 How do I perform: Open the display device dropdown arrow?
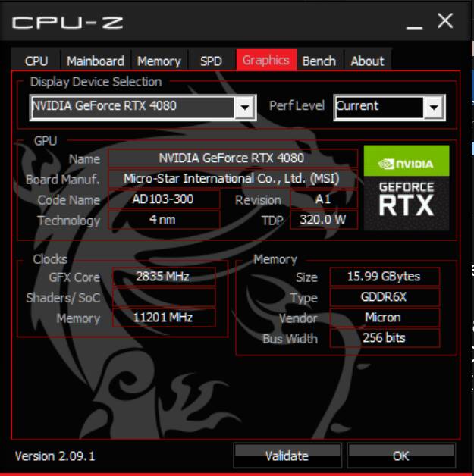245,107
